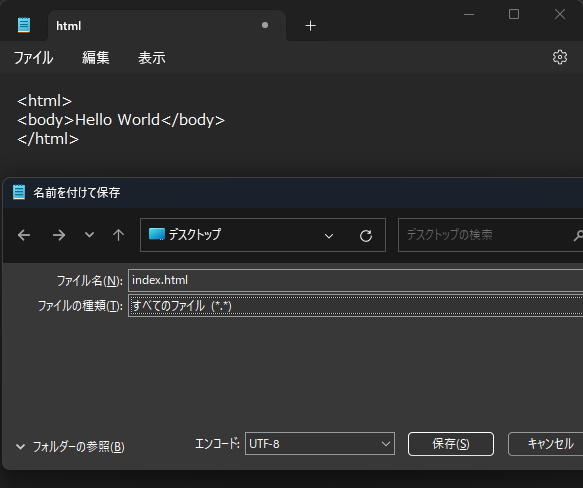Expand フォルダーの参照 section

click(x=70, y=446)
